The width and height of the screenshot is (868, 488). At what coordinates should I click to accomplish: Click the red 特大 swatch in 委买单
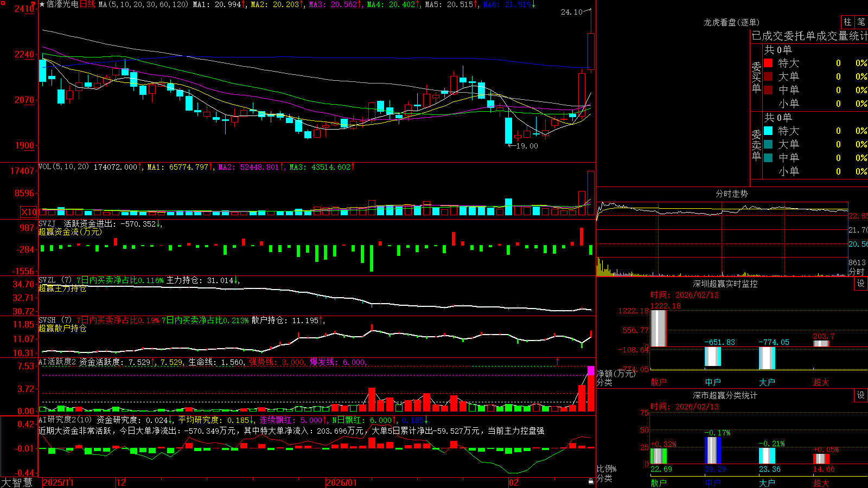click(x=768, y=63)
